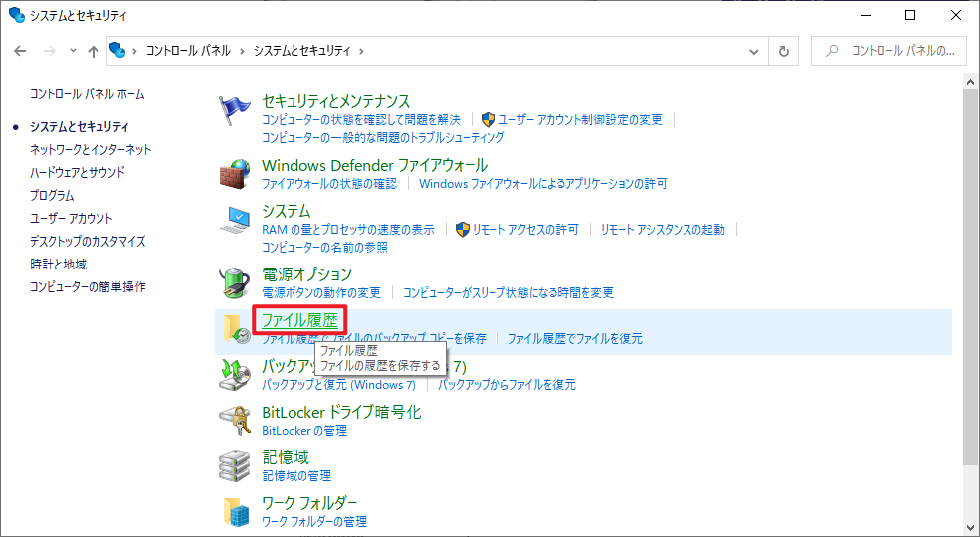Open コントロール パネル ホーム in sidebar

pyautogui.click(x=87, y=94)
